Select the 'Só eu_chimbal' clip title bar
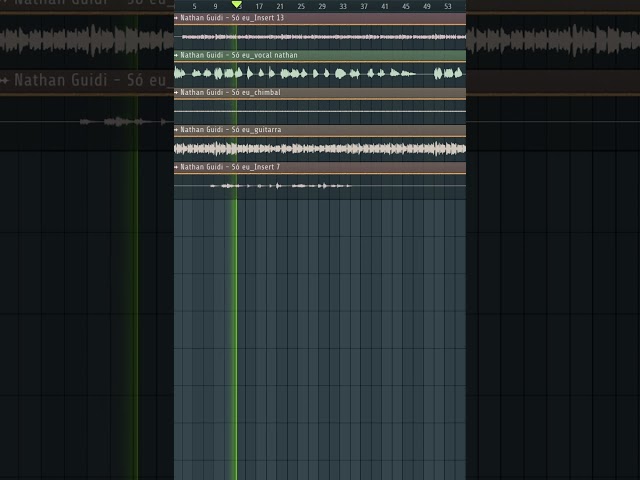Screen dimensions: 640x480 [x=320, y=93]
